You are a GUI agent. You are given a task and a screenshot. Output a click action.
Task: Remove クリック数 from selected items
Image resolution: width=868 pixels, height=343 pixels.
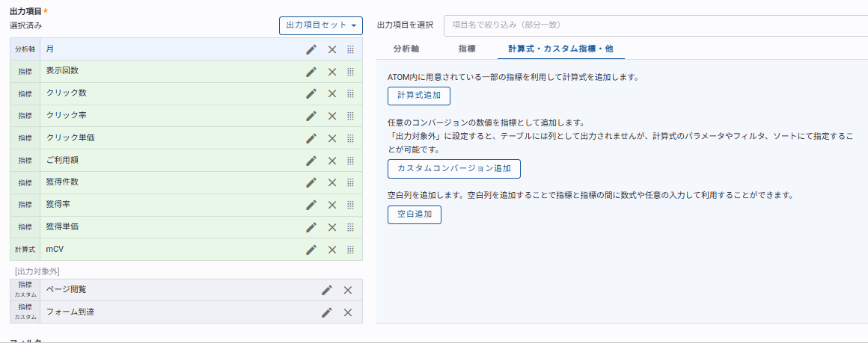(x=332, y=94)
